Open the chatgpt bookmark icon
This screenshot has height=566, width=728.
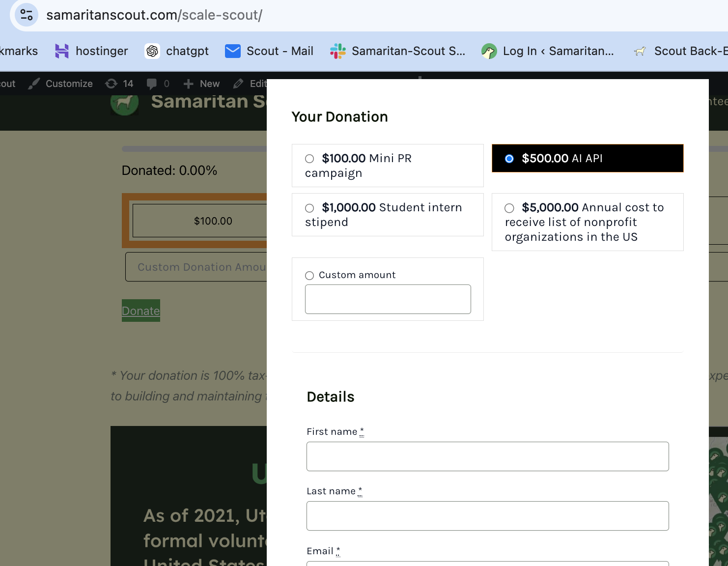click(x=152, y=51)
